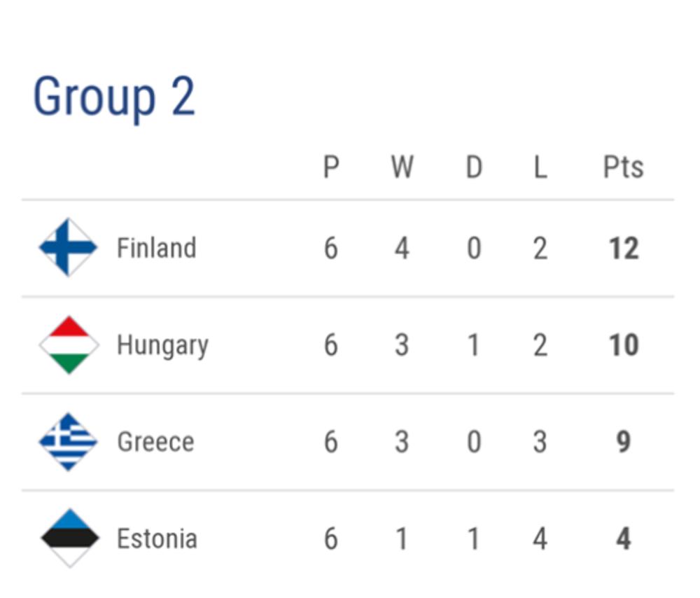Click Estonia's 4 points total

623,538
